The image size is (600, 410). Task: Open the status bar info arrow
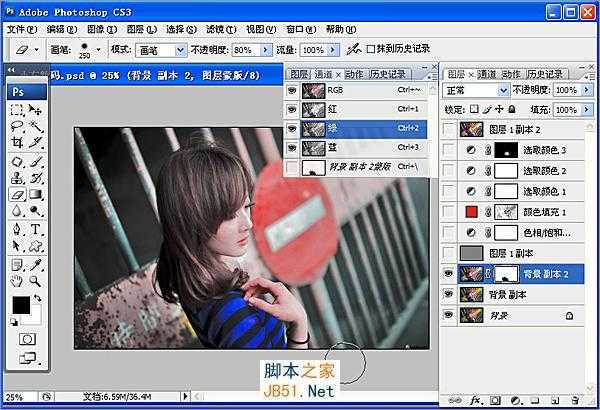pyautogui.click(x=185, y=396)
